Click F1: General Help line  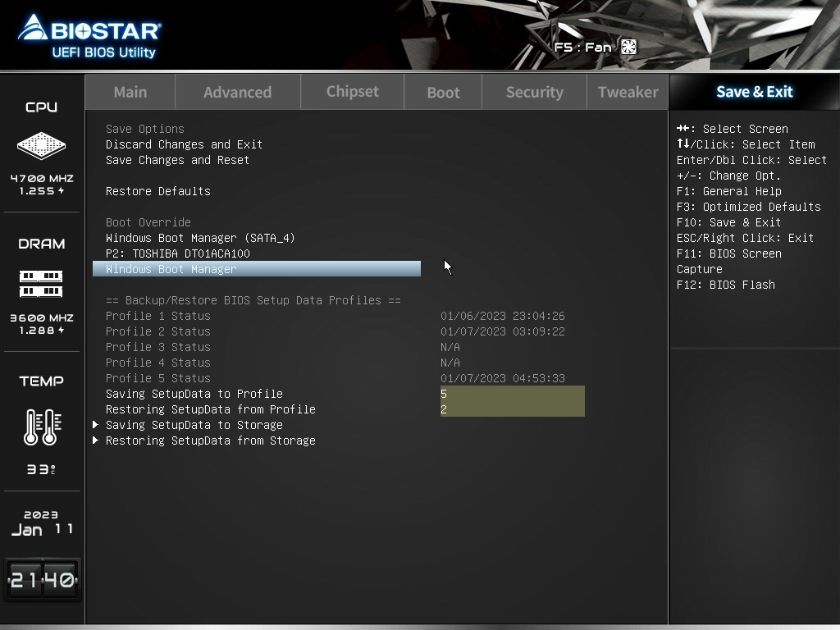728,191
